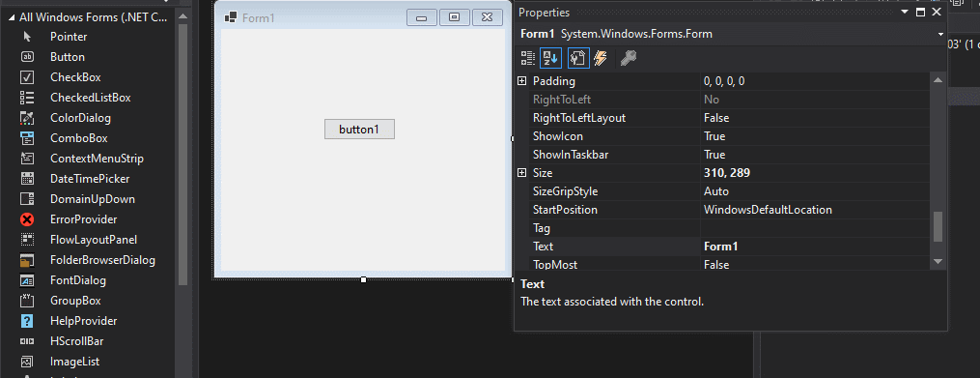Select the ContextMenuStrip icon
Viewport: 980px width, 378px height.
pos(27,159)
